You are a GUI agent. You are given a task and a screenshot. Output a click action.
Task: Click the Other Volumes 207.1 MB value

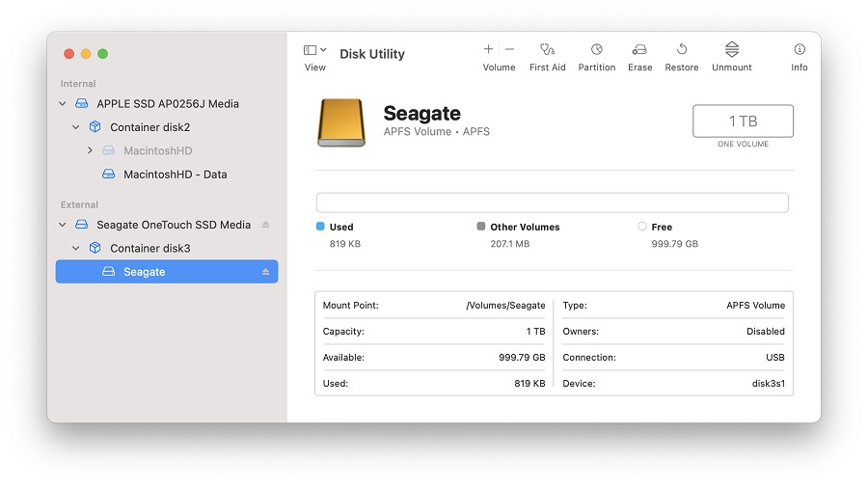[510, 244]
